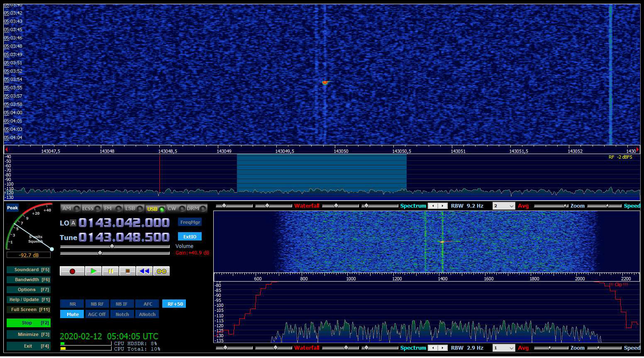Select DRM demodulation mode

pyautogui.click(x=197, y=208)
